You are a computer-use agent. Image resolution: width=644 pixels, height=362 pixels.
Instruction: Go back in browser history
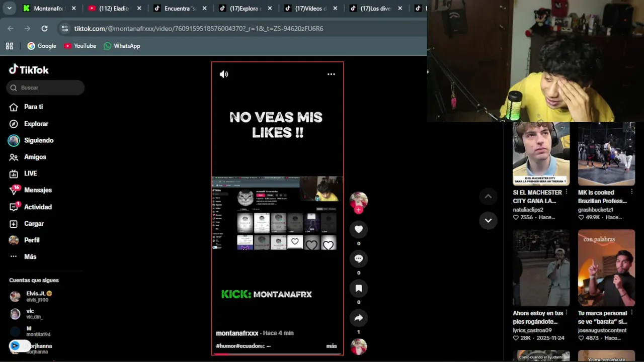click(11, 29)
